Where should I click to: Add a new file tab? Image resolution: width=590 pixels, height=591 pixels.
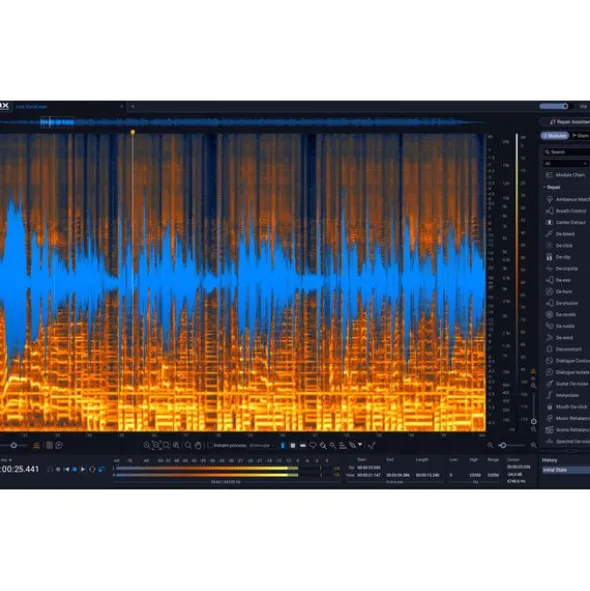[133, 107]
